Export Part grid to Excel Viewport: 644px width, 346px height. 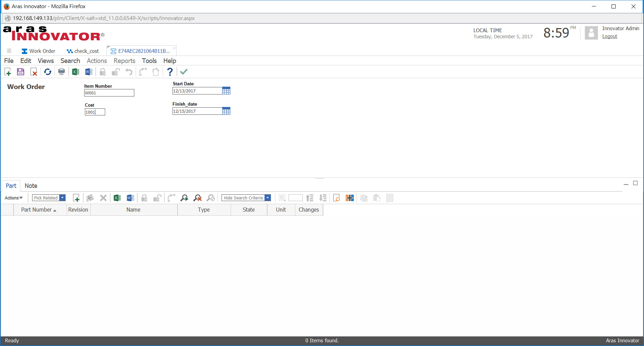point(117,198)
